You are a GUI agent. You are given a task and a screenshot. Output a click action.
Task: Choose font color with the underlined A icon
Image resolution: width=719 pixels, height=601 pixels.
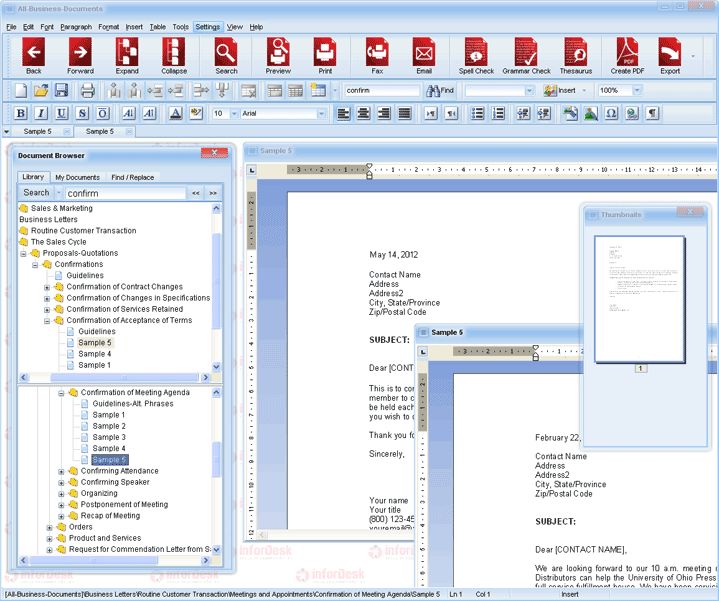(x=176, y=113)
